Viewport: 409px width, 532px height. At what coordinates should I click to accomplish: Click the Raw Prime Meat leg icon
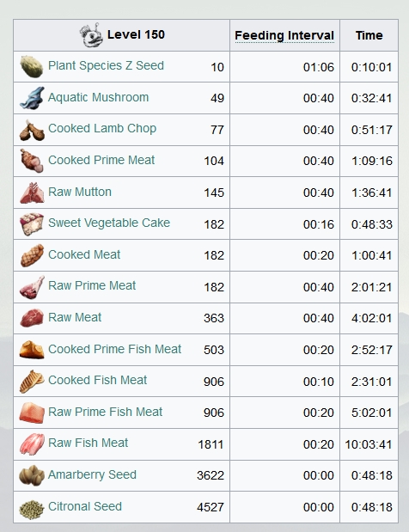32,287
